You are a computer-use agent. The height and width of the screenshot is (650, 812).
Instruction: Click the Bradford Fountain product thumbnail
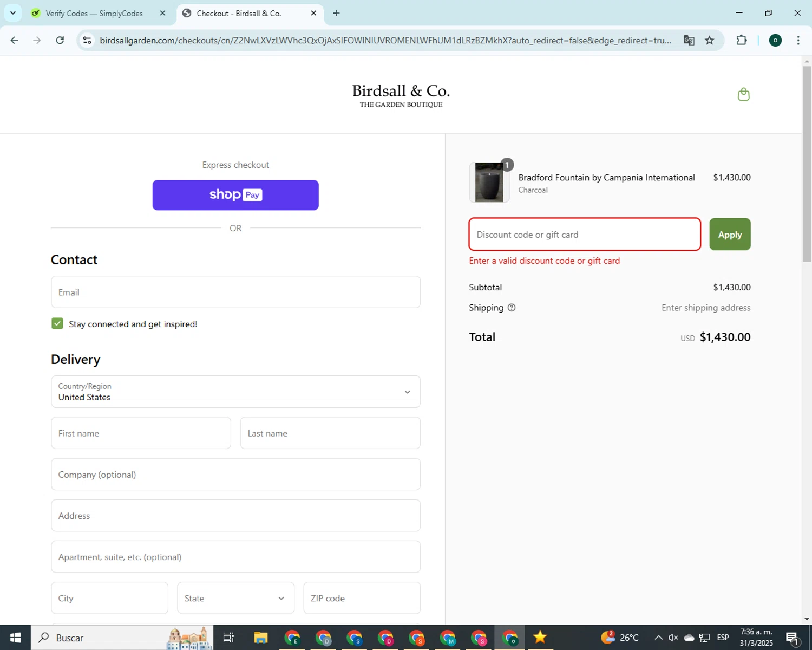[x=489, y=183]
